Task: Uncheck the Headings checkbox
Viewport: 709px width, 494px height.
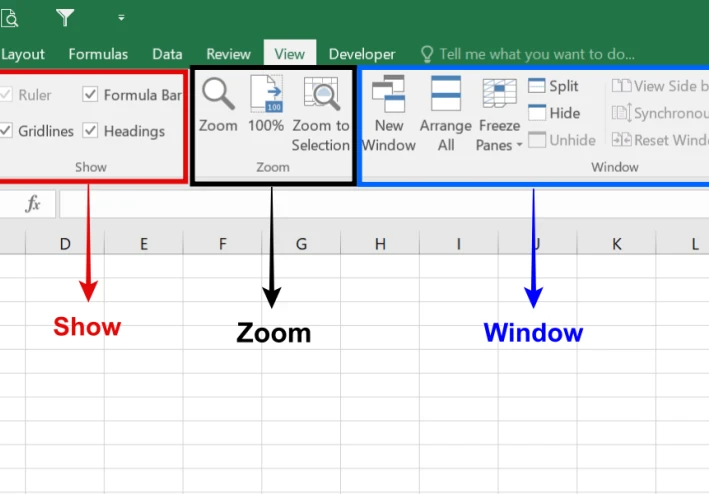Action: coord(90,131)
